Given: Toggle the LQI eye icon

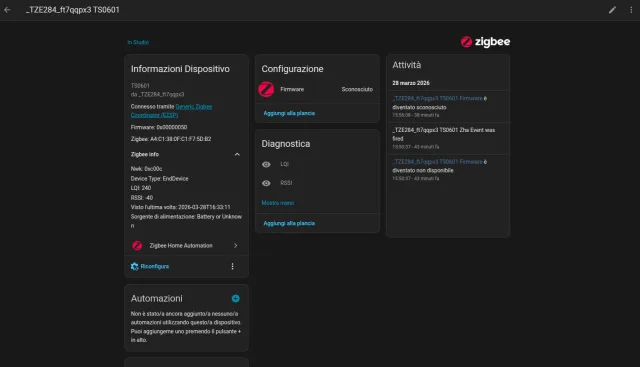Looking at the screenshot, I should [266, 164].
